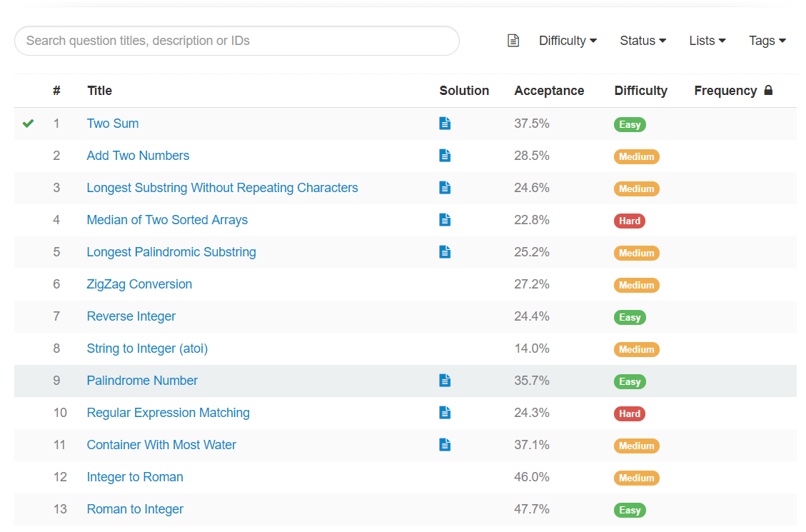Open Container With Most Water solution icon
The image size is (806, 532).
coord(445,445)
